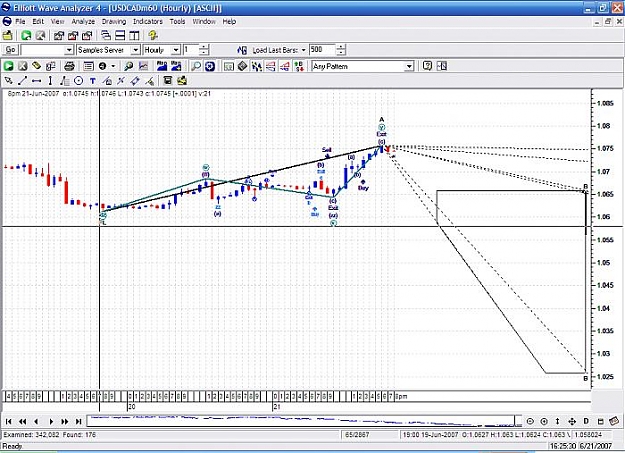
Task: Click the green arrow analyze button
Action: tap(8, 66)
